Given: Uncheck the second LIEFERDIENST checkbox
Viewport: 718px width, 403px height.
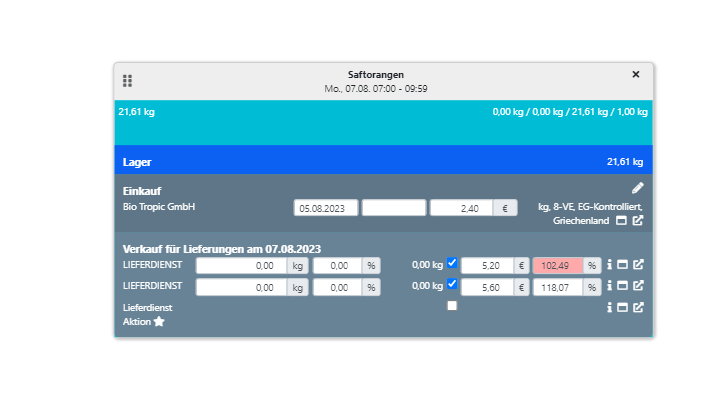Looking at the screenshot, I should [452, 284].
